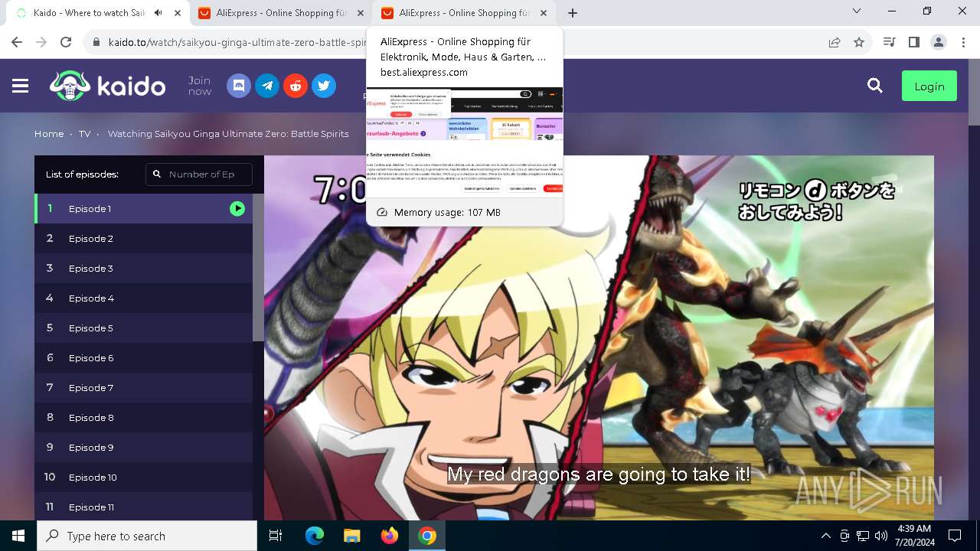Select Episode 10 in the list
The height and width of the screenshot is (551, 980).
(x=143, y=477)
